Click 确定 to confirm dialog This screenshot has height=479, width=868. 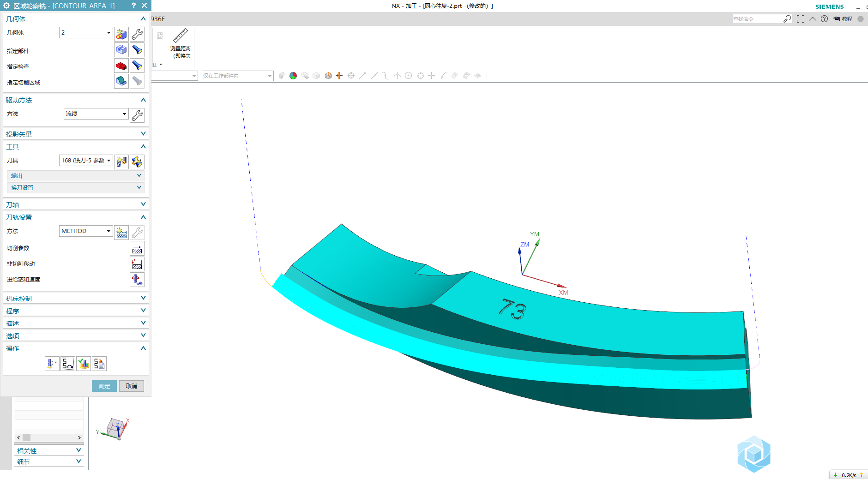pyautogui.click(x=104, y=386)
